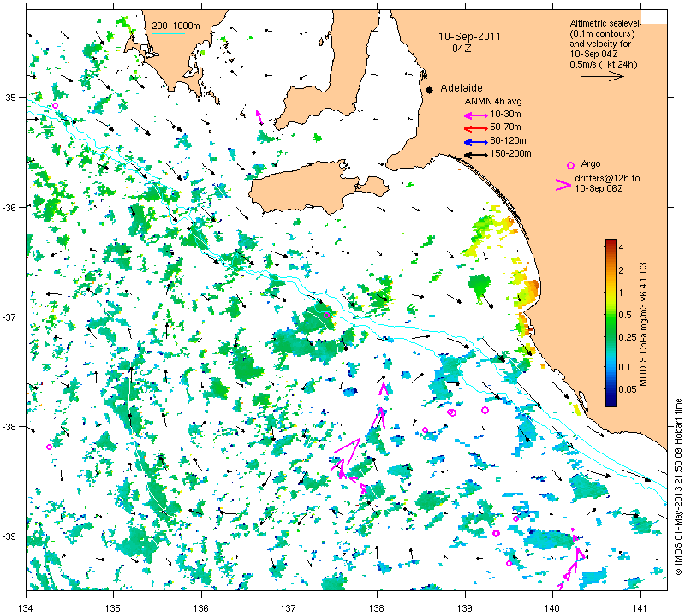Click the longitude axis label '136'

201,607
